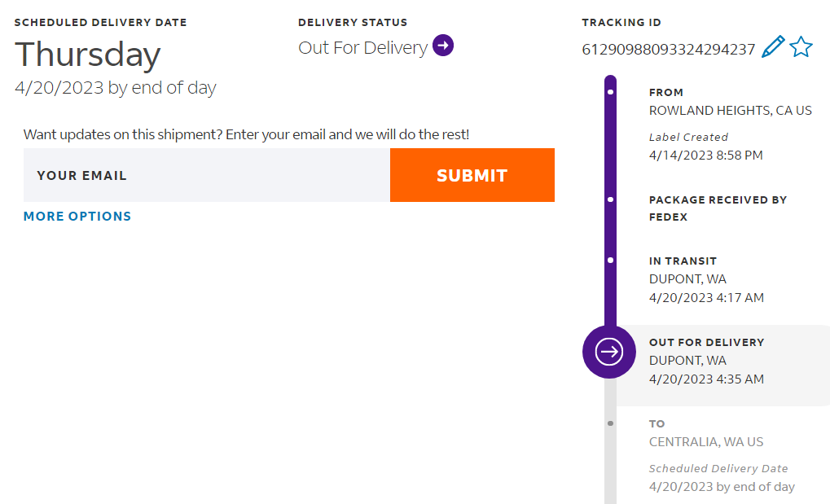Click the large arrow circle on the timeline
Viewport: 830px width, 504px height.
coord(609,352)
